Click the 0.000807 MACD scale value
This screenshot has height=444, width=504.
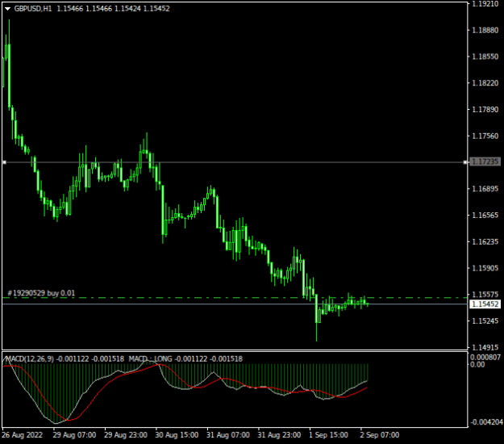tap(485, 357)
